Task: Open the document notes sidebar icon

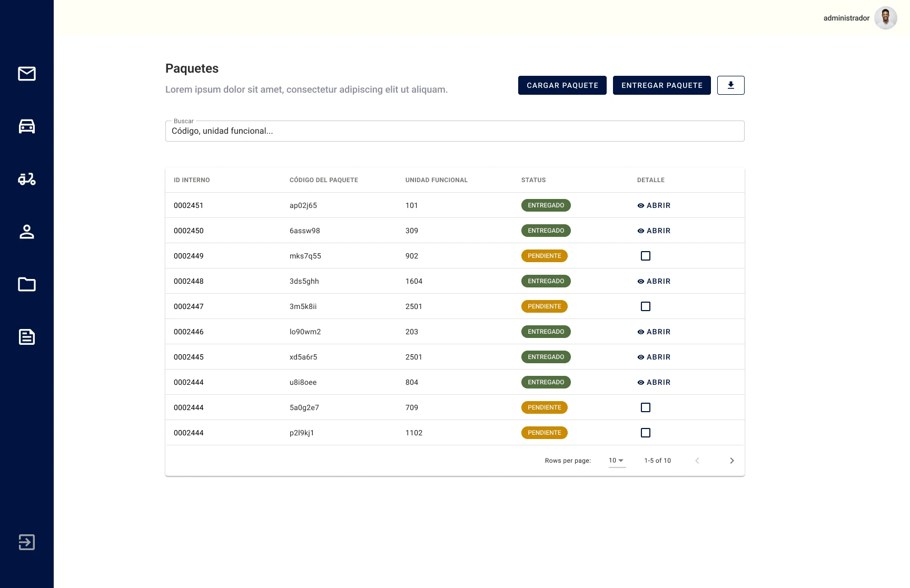Action: pyautogui.click(x=27, y=337)
